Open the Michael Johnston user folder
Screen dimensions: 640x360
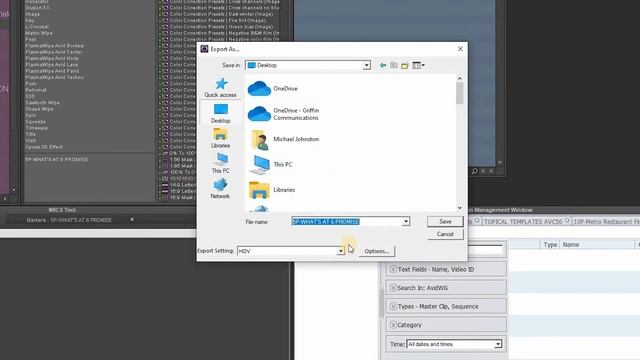[284, 139]
